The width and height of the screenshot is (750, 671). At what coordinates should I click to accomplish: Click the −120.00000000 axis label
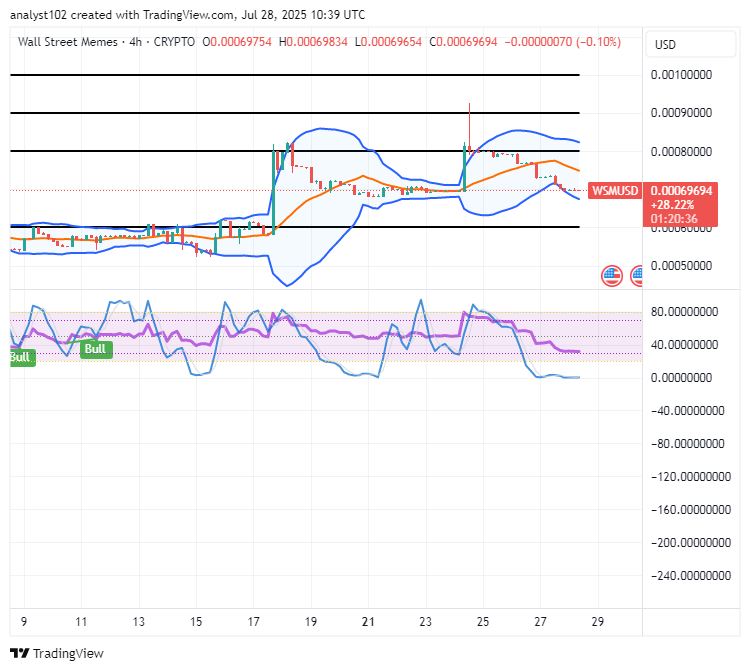[691, 477]
